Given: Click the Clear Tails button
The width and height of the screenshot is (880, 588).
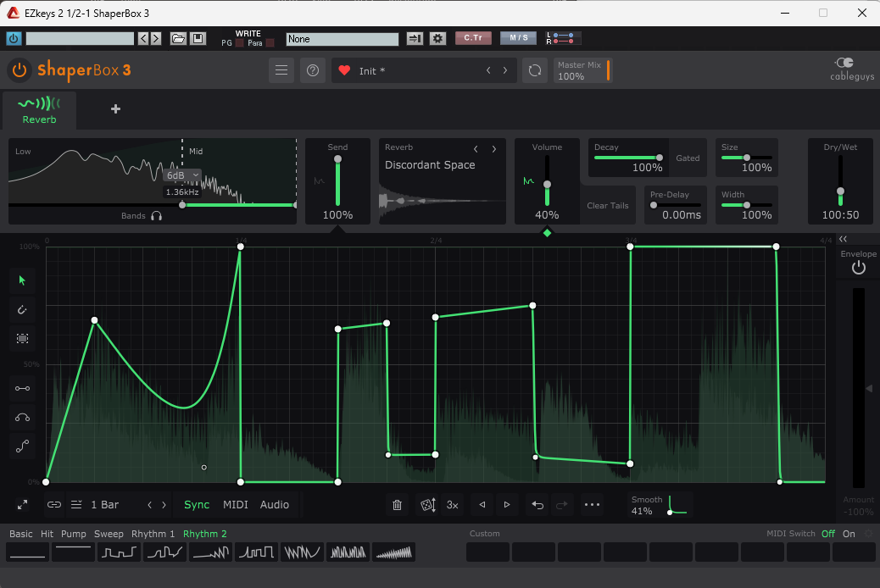Looking at the screenshot, I should click(608, 205).
